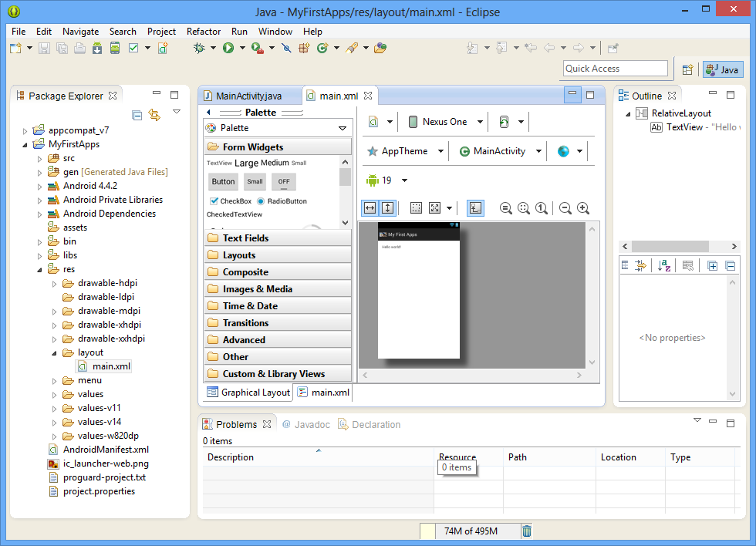Click the Zoom to 100% magnifier icon
This screenshot has height=546, width=756.
click(541, 208)
